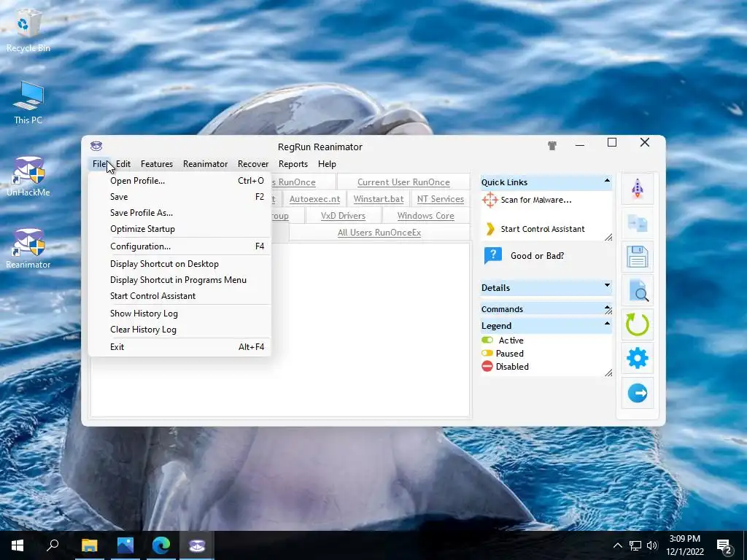Open the Help menu

[327, 164]
